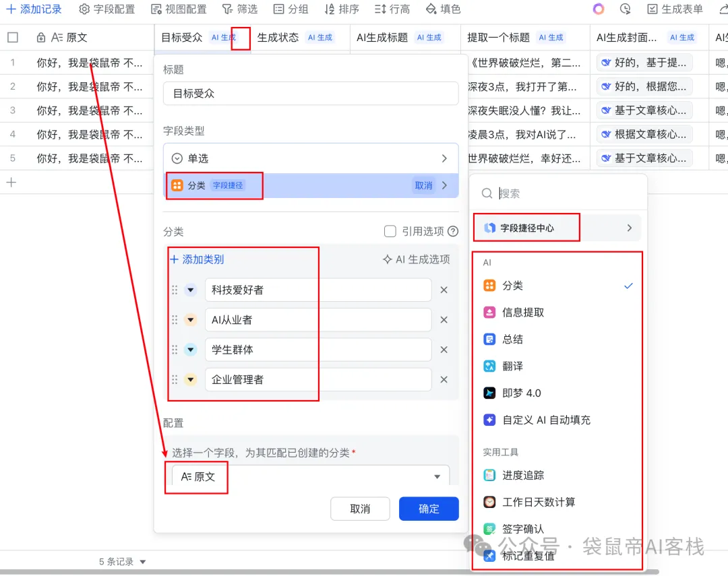The height and width of the screenshot is (576, 728).
Task: Open color swatch for 科技爱好者 option
Action: [191, 290]
